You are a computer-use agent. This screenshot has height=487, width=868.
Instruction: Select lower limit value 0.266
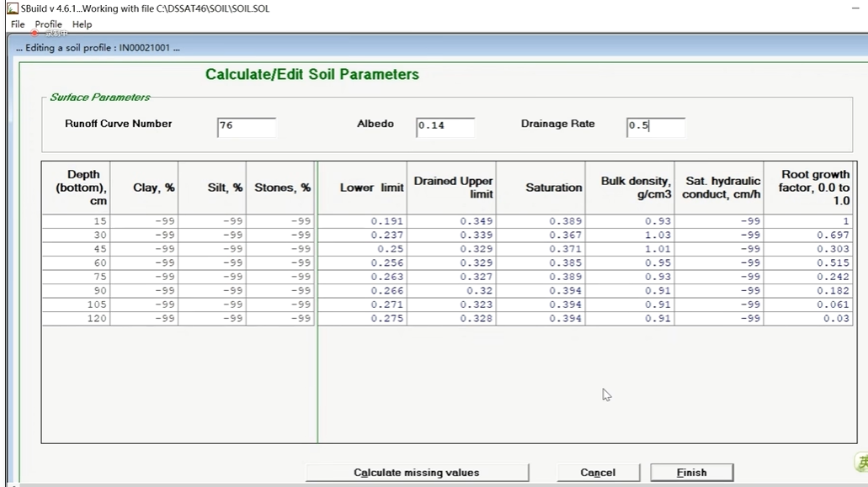coord(363,290)
